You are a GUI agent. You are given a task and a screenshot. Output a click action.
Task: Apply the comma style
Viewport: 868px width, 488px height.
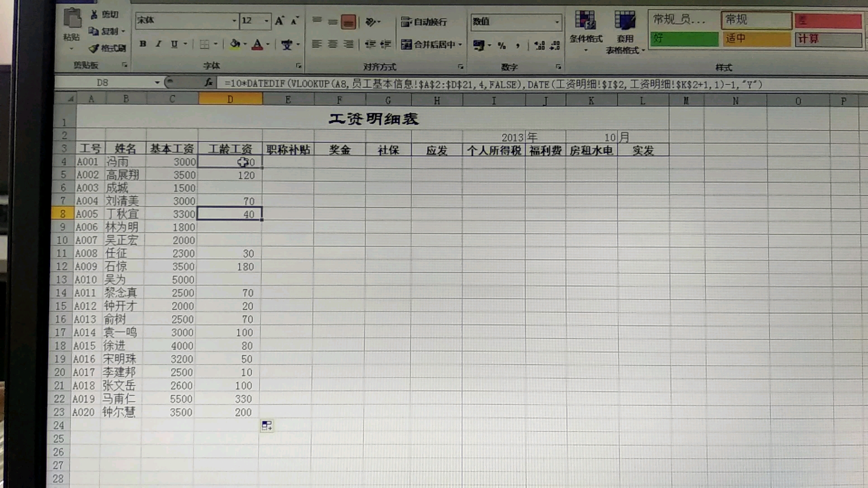(x=517, y=45)
